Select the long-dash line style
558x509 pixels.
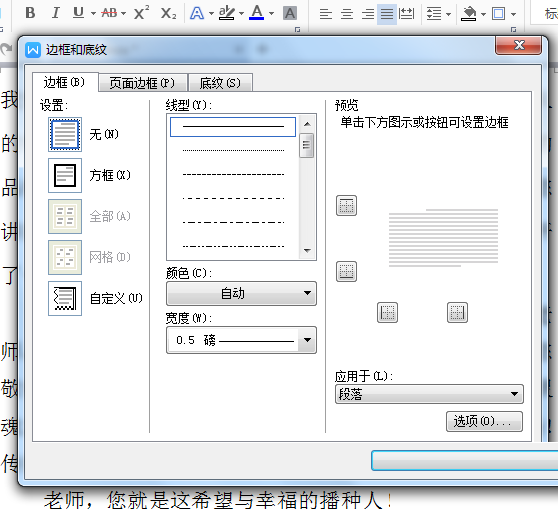(233, 198)
